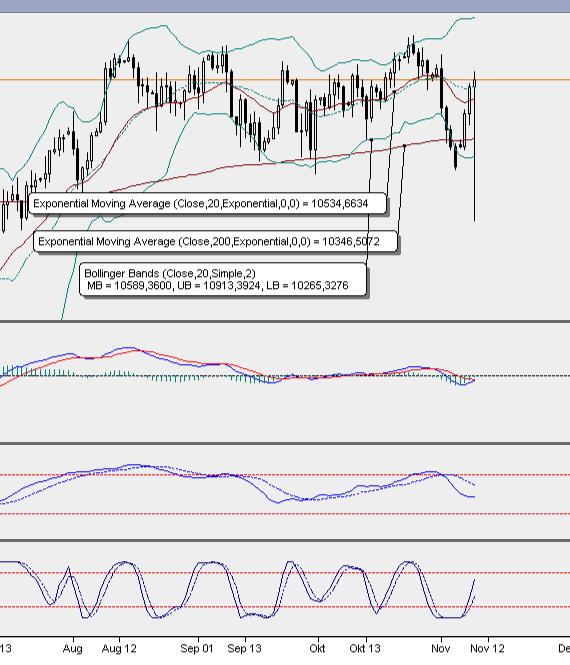Click the 'Nov 12' date axis label
Image resolution: width=570 pixels, height=665 pixels.
[487, 648]
